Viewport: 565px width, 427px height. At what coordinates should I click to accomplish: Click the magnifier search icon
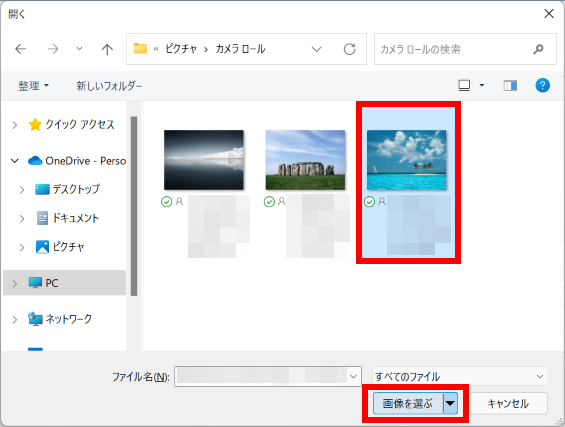pyautogui.click(x=539, y=49)
